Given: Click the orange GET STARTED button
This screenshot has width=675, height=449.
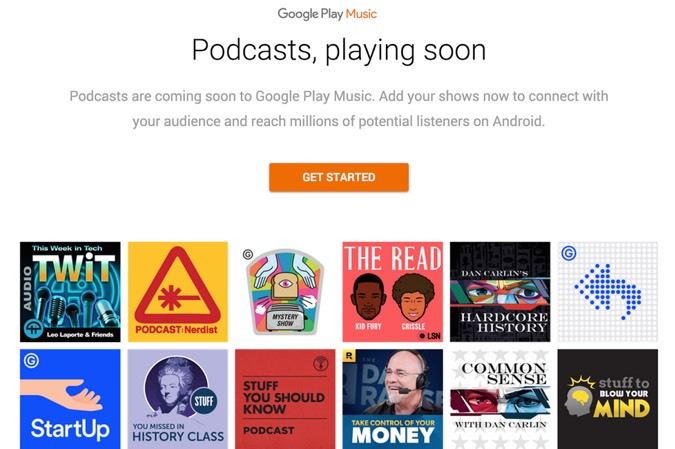Looking at the screenshot, I should (x=339, y=177).
